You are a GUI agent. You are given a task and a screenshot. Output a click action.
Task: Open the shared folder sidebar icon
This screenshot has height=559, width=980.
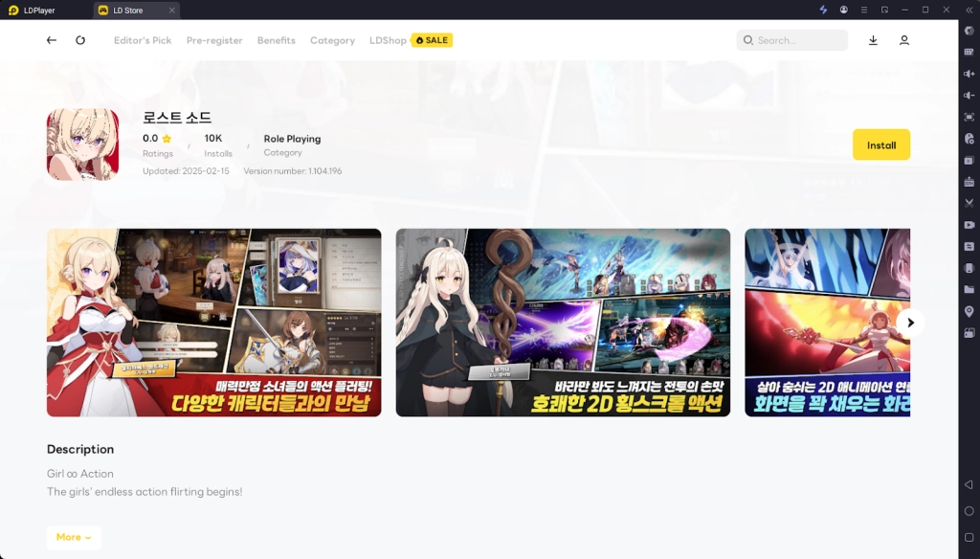pyautogui.click(x=969, y=289)
